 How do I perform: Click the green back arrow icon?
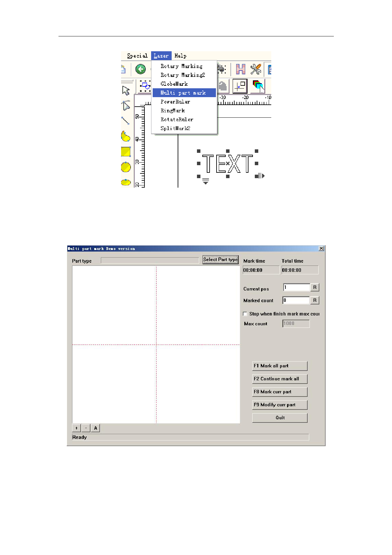point(140,69)
